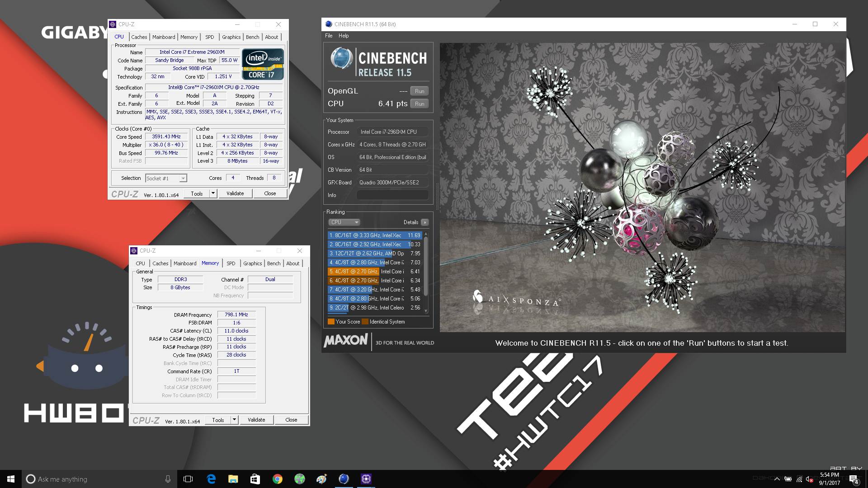The height and width of the screenshot is (488, 868).
Task: Open the Windows Start menu
Action: (x=11, y=479)
